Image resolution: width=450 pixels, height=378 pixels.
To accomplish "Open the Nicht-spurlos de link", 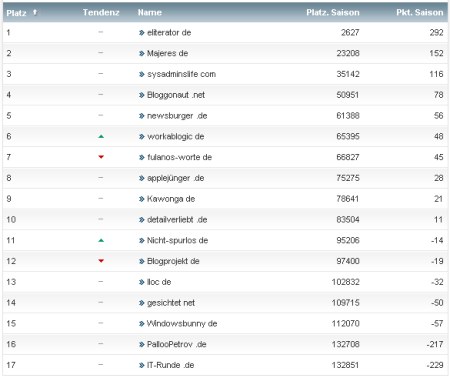I will click(x=177, y=240).
